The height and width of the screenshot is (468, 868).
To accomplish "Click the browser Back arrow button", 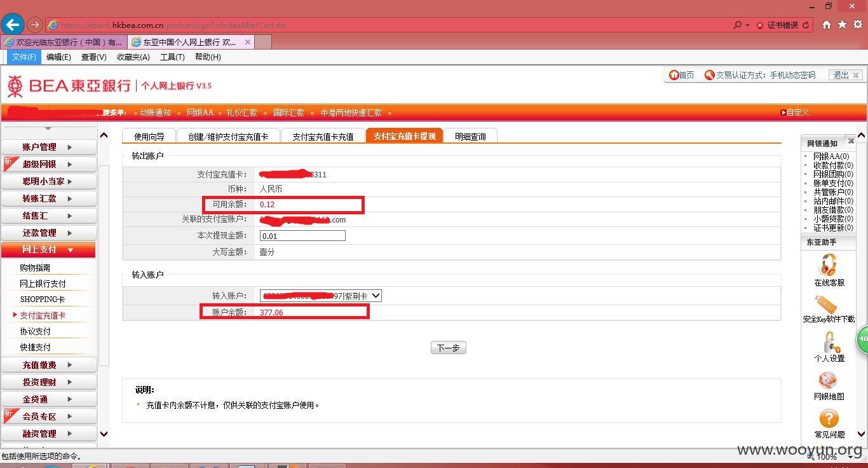I will [x=12, y=25].
